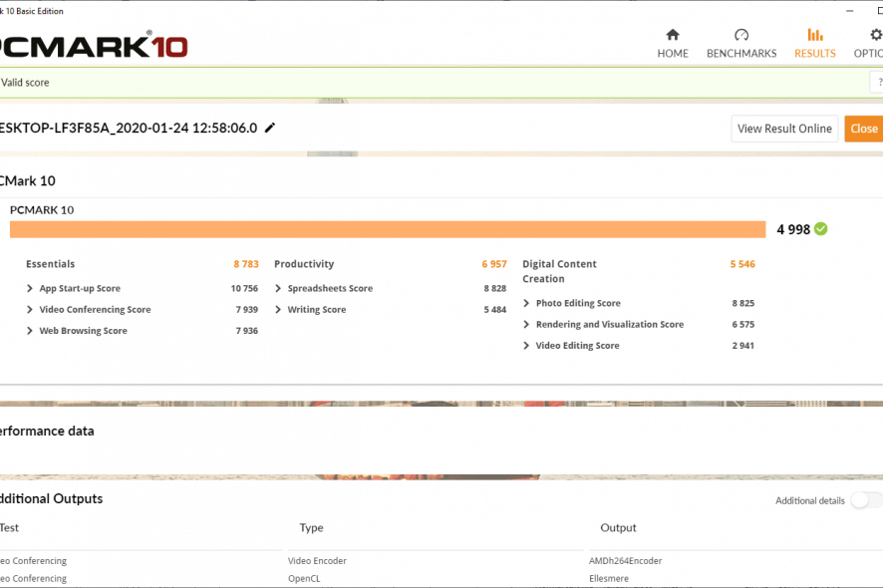Click the AMDh264Encoder output cell
Viewport: 883px width, 588px height.
pos(625,561)
